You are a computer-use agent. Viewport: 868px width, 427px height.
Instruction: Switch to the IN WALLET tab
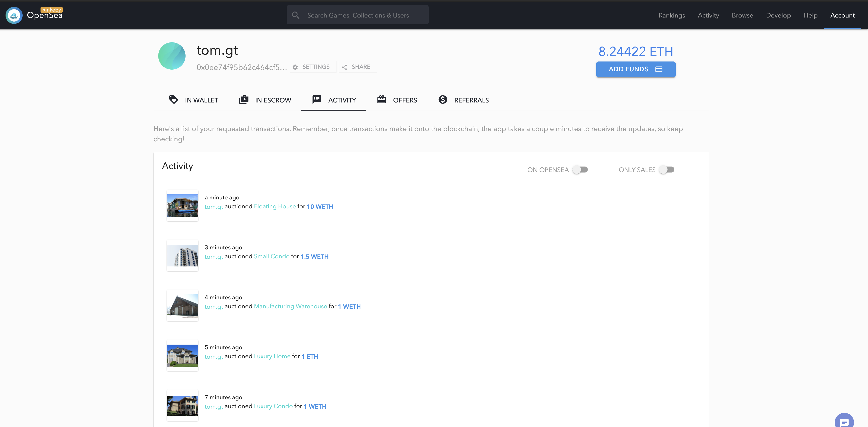click(193, 100)
